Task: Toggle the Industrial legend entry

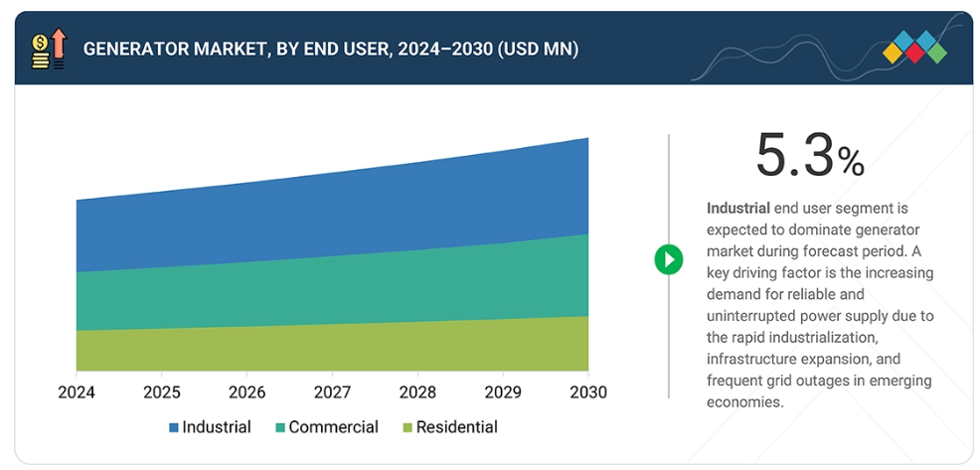Action: click(209, 427)
